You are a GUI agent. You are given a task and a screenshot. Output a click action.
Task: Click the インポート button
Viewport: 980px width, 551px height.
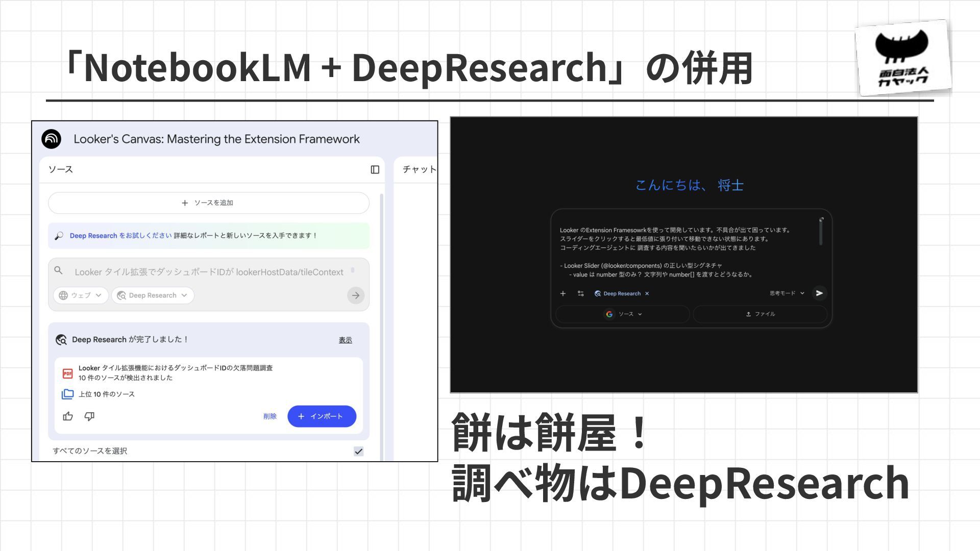[x=322, y=416]
